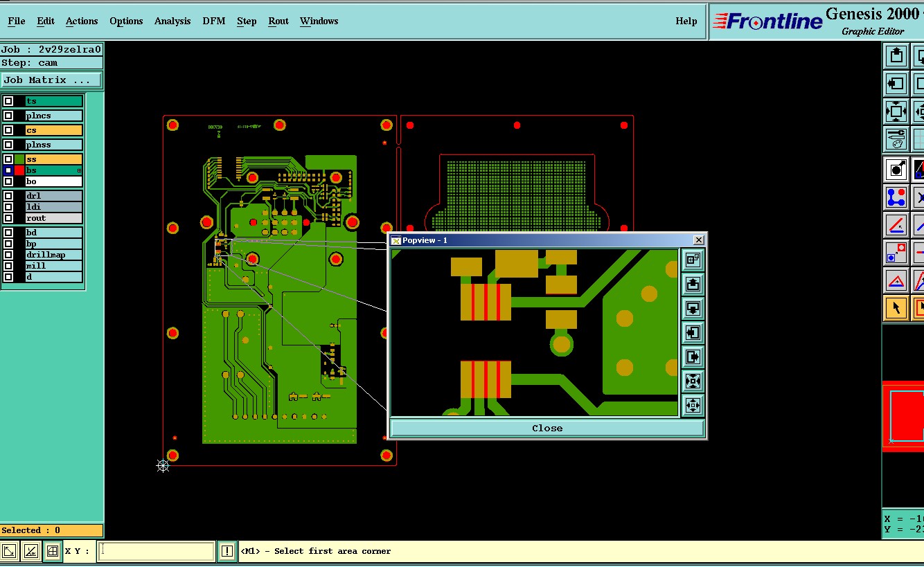Screen dimensions: 924x567
Task: Toggle display checkbox for mill layer
Action: pyautogui.click(x=8, y=266)
